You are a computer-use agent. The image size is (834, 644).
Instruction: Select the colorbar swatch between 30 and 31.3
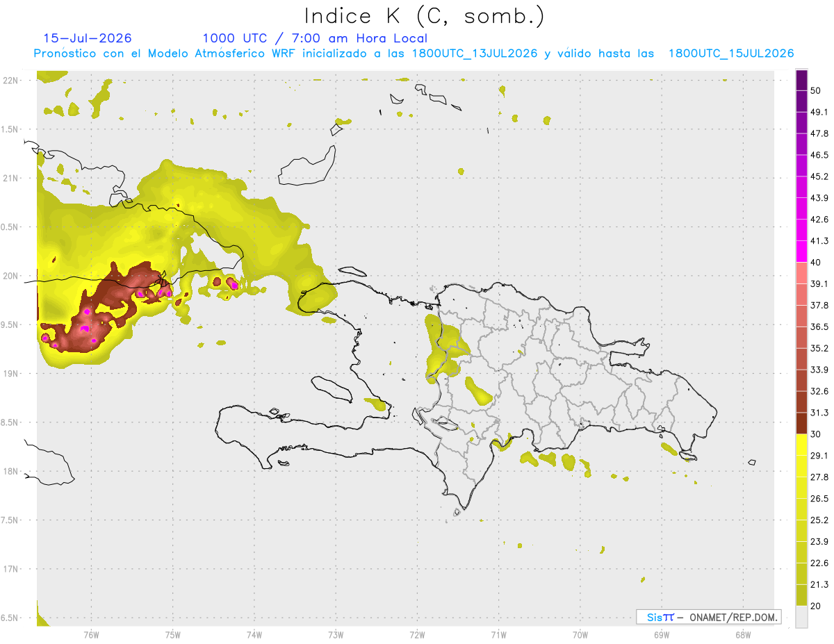click(802, 424)
